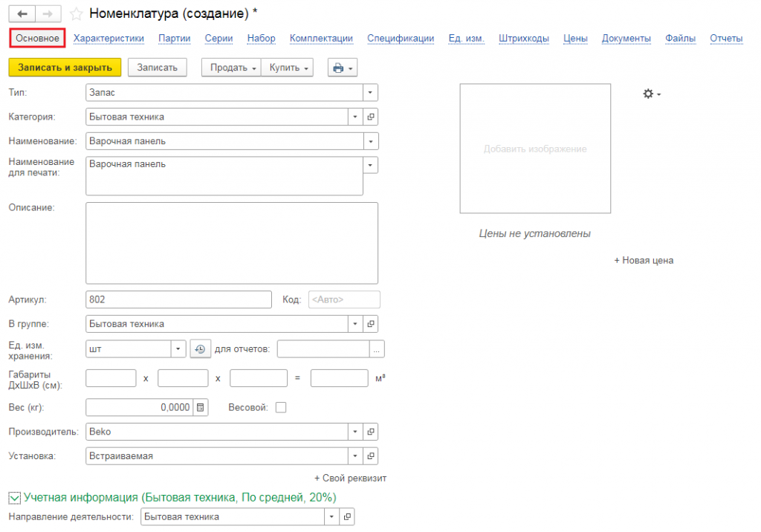This screenshot has height=532, width=761.
Task: Expand the Наименование dropdown arrow
Action: [371, 141]
